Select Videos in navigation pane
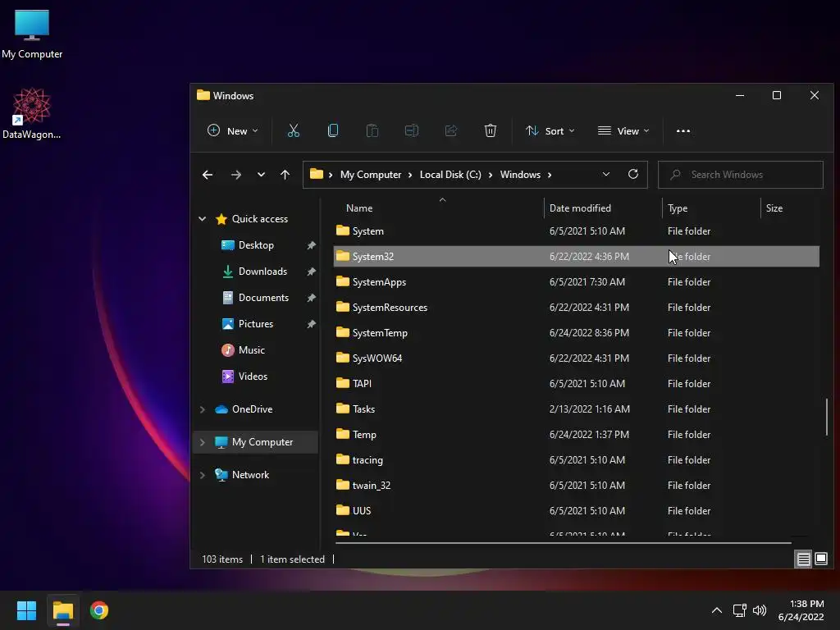This screenshot has height=630, width=840. (253, 377)
